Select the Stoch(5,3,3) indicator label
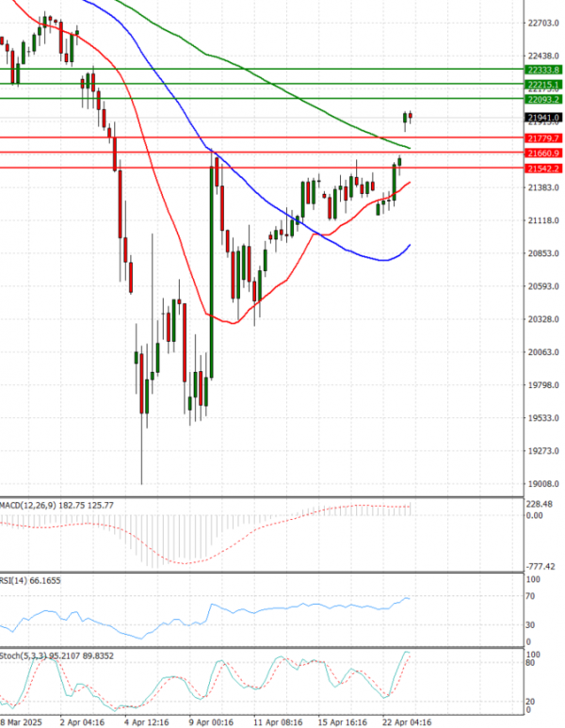Screen dimensions: 565x728 tap(56, 655)
